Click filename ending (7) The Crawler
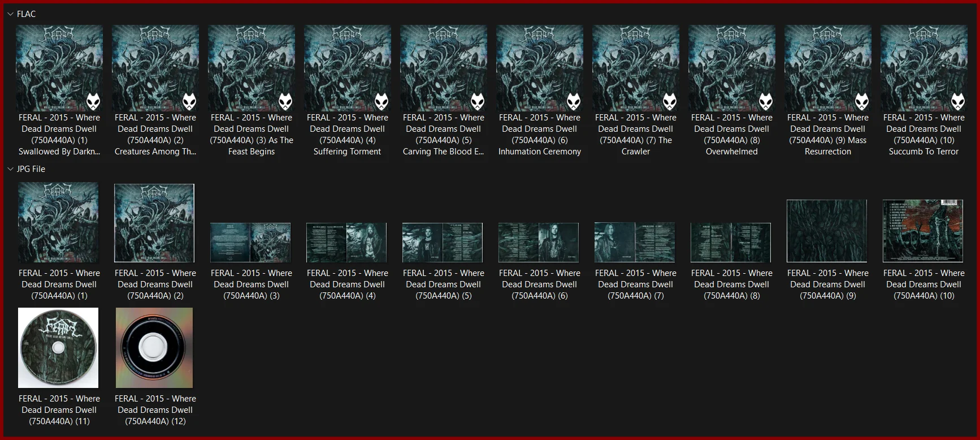Image resolution: width=980 pixels, height=440 pixels. click(x=636, y=135)
